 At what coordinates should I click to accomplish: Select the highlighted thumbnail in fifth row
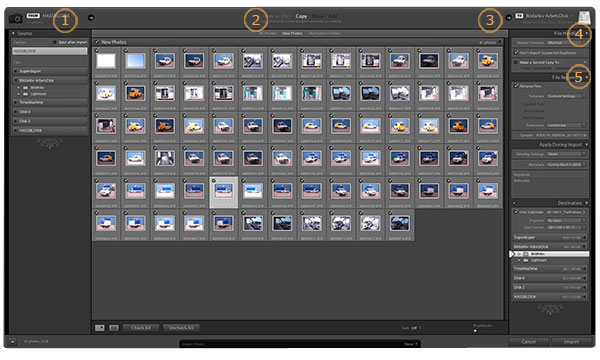(223, 192)
